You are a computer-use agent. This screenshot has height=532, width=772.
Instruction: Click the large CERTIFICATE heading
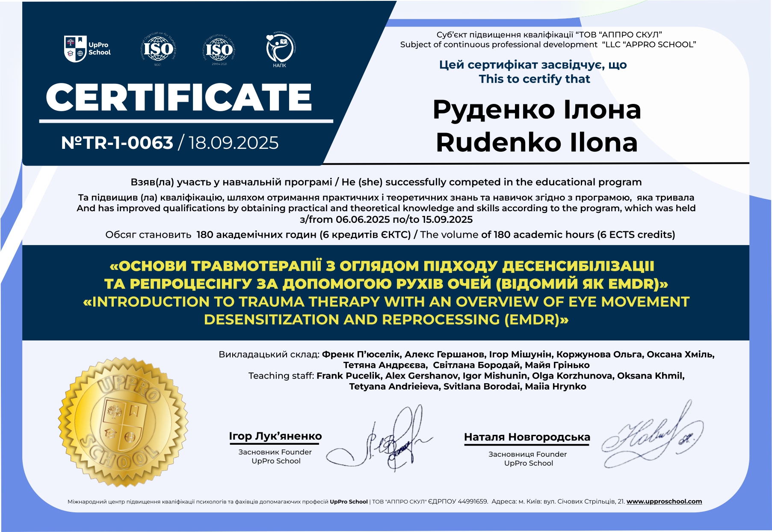[179, 97]
